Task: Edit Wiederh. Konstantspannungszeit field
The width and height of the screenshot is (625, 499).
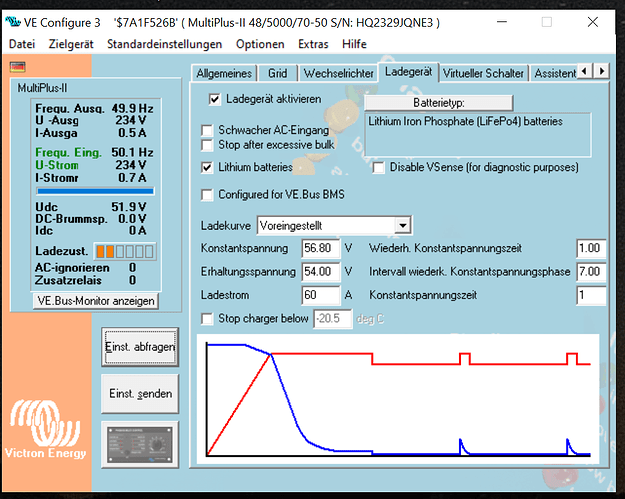Action: tap(591, 248)
